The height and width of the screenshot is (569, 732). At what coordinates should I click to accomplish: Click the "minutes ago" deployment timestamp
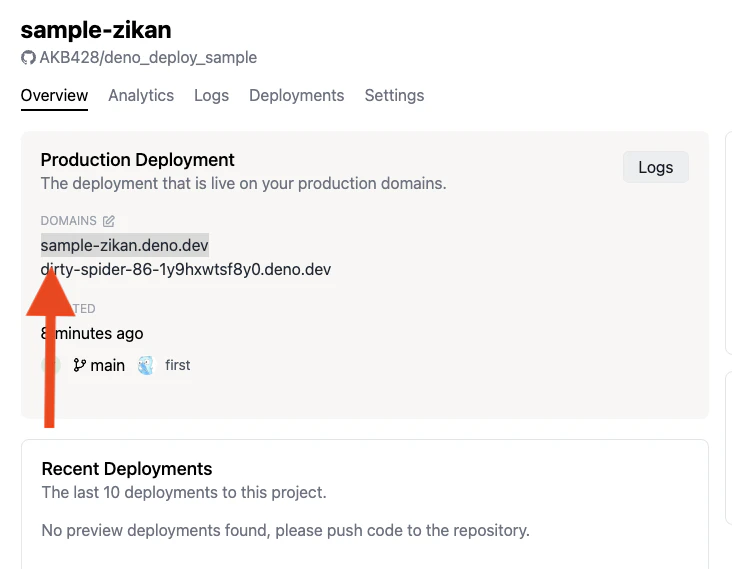point(92,333)
